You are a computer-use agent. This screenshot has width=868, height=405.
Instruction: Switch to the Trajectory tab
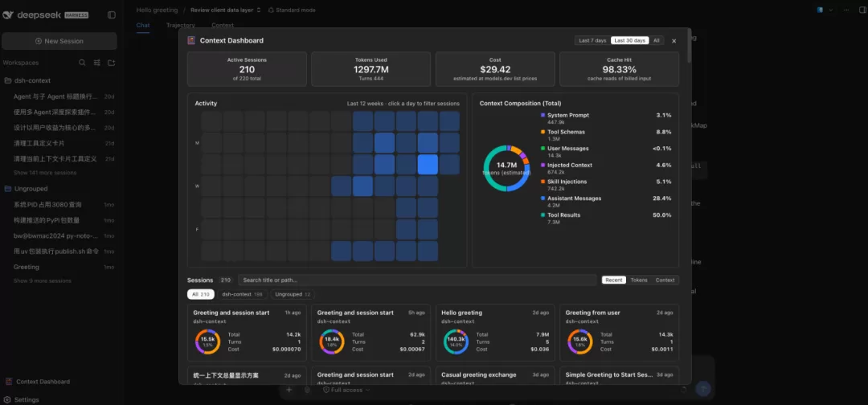point(181,26)
